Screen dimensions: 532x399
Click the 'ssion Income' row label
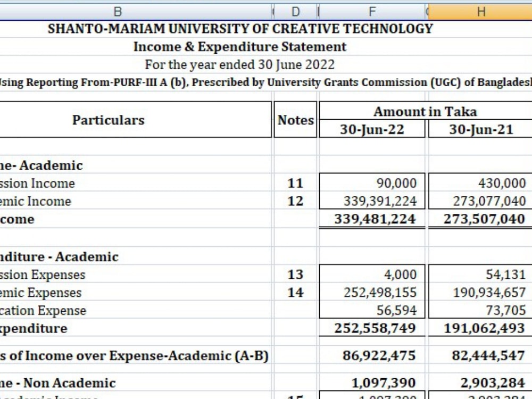[x=37, y=184]
